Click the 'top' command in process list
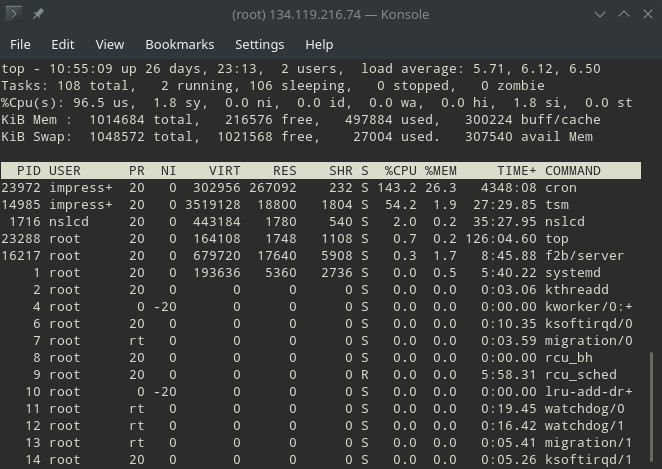 click(556, 239)
